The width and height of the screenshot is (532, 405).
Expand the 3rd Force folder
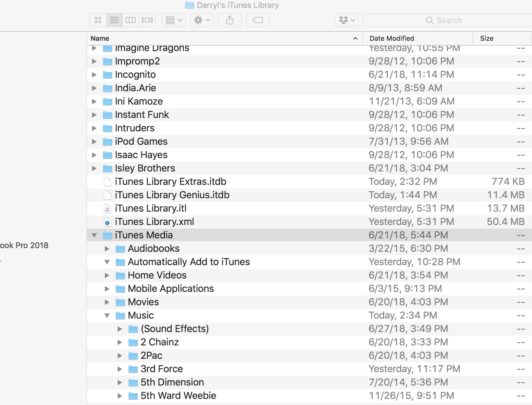120,369
